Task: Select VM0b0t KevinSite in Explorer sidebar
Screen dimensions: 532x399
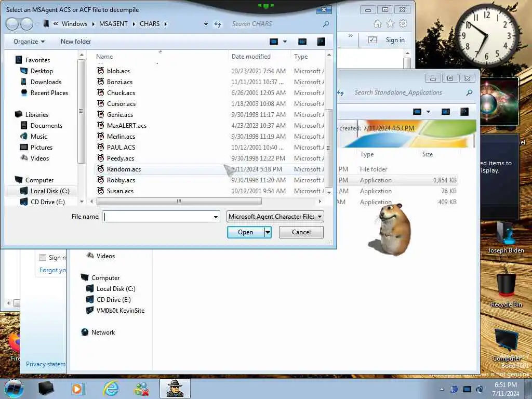Action: tap(120, 311)
